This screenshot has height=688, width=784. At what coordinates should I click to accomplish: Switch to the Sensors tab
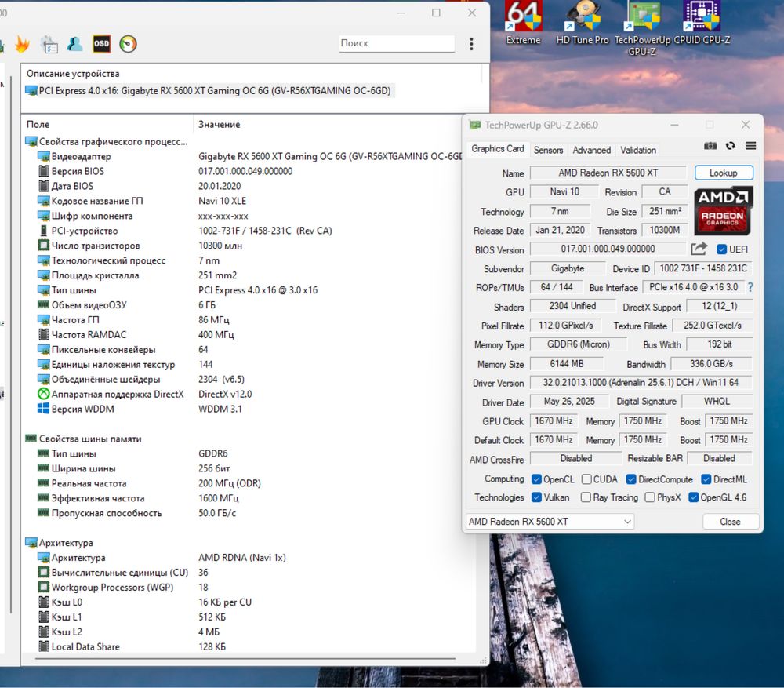[x=548, y=150]
